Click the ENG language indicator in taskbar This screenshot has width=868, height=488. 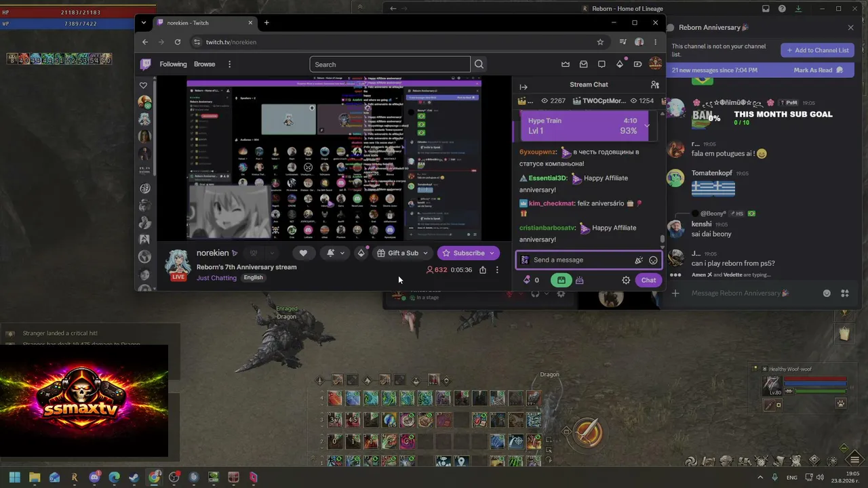(791, 477)
